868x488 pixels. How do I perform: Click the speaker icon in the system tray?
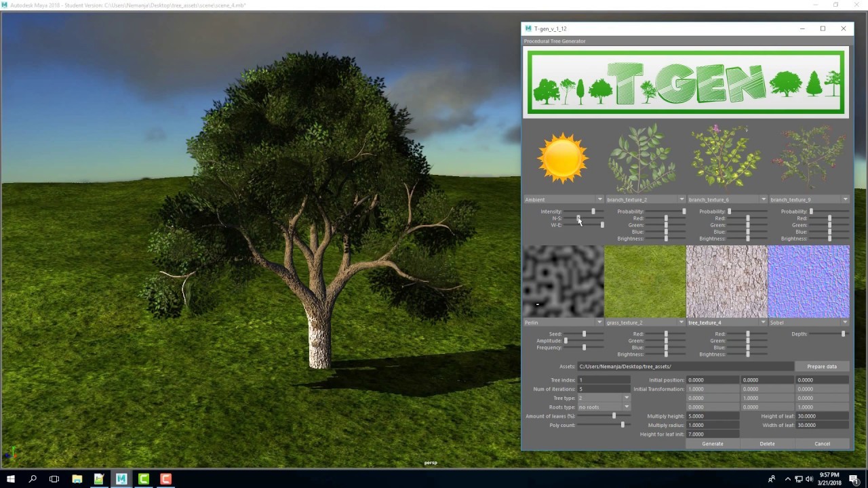pos(811,479)
